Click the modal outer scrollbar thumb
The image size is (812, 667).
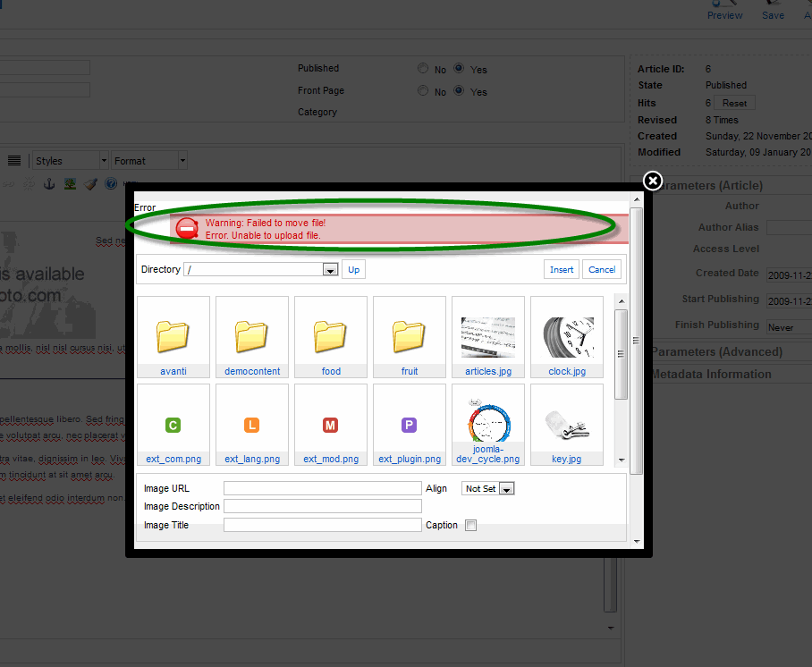[x=637, y=341]
